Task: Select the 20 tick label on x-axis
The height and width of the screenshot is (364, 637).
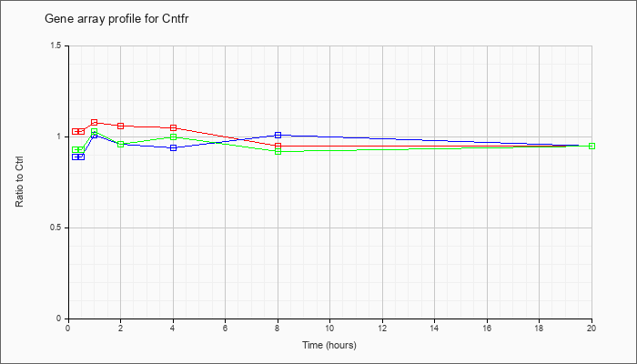Action: (x=592, y=329)
